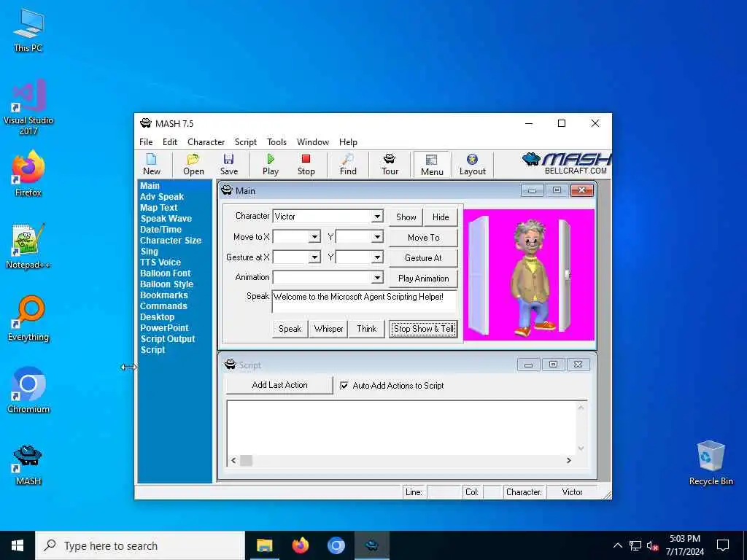Expand the Move to X dropdown
Viewport: 747px width, 560px height.
click(314, 237)
